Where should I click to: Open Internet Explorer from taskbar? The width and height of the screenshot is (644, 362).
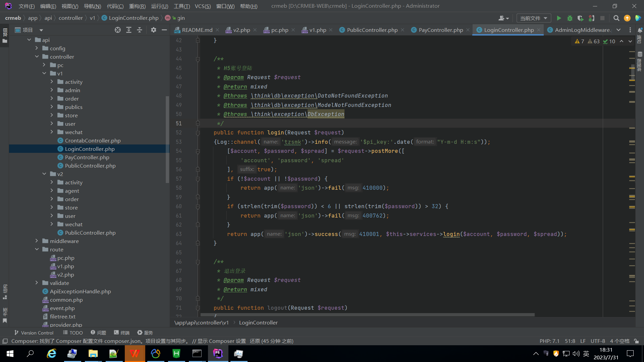click(x=51, y=354)
